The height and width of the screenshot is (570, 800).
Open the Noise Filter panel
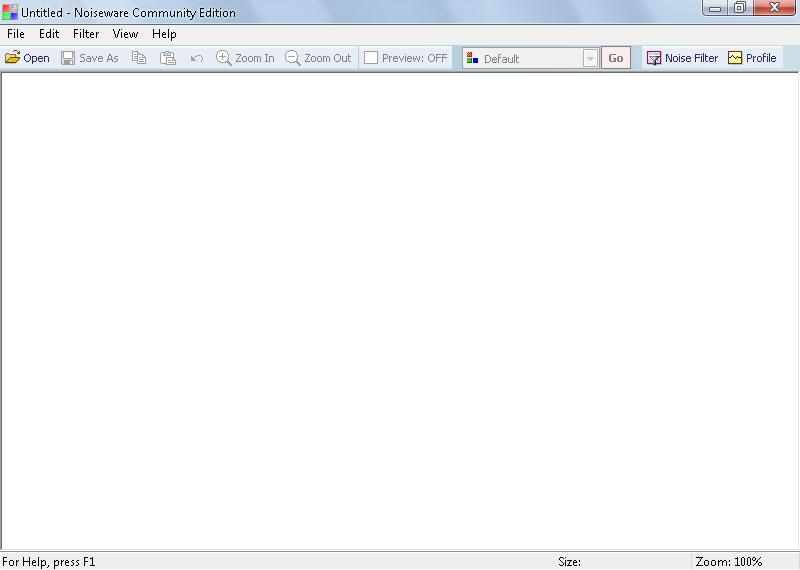[682, 58]
